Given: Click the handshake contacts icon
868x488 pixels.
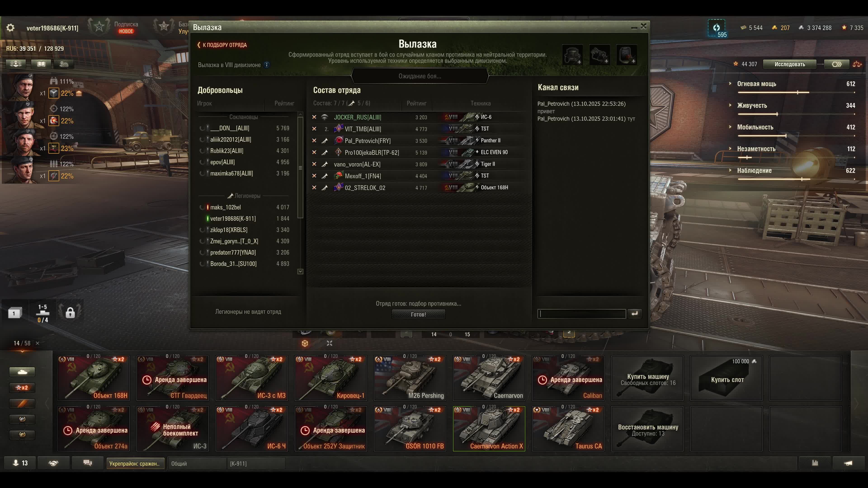Looking at the screenshot, I should (54, 463).
